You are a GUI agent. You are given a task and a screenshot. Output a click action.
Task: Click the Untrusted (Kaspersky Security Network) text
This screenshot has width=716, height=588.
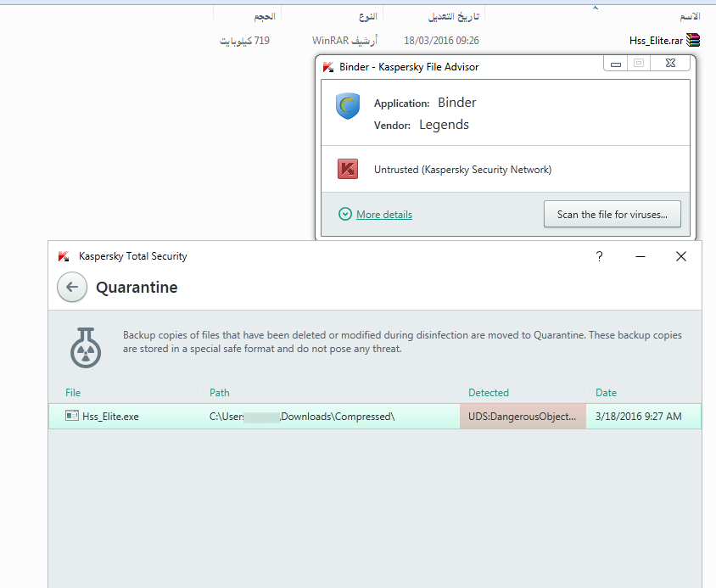click(462, 170)
